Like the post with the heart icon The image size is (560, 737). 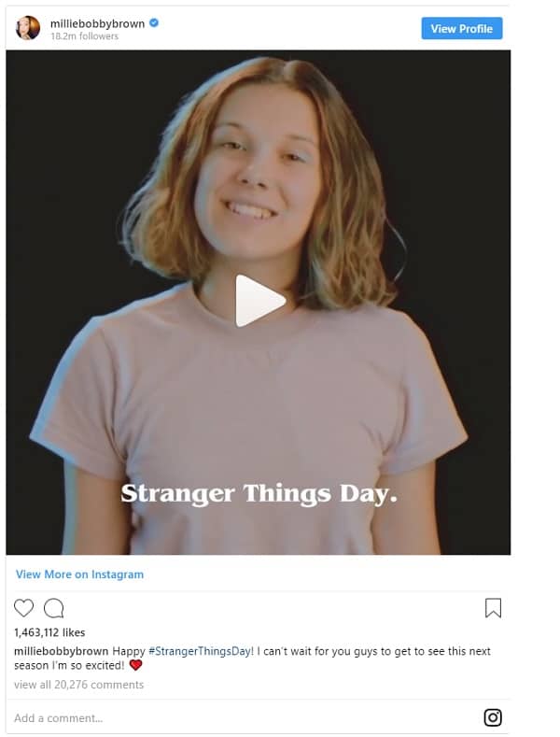coord(23,608)
